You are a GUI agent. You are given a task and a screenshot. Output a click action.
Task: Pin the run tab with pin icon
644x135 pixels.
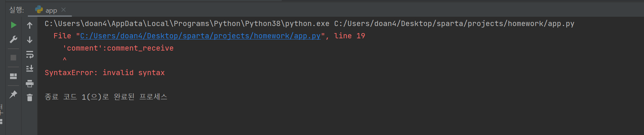(x=13, y=94)
